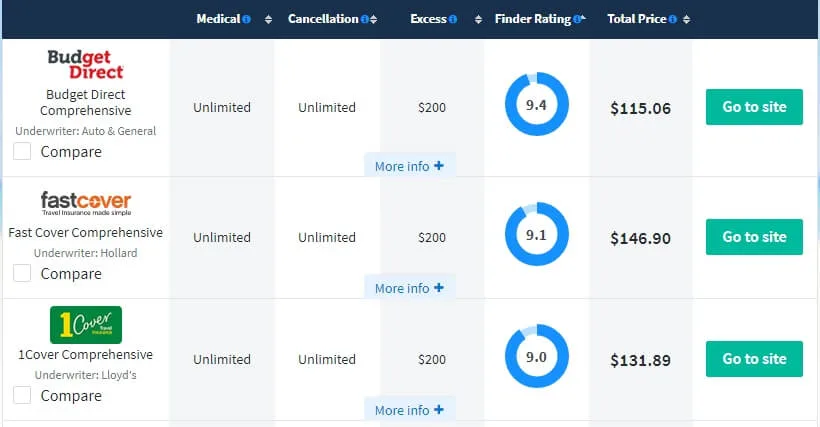820x427 pixels.
Task: Sort table by Total Price arrows
Action: pyautogui.click(x=686, y=19)
